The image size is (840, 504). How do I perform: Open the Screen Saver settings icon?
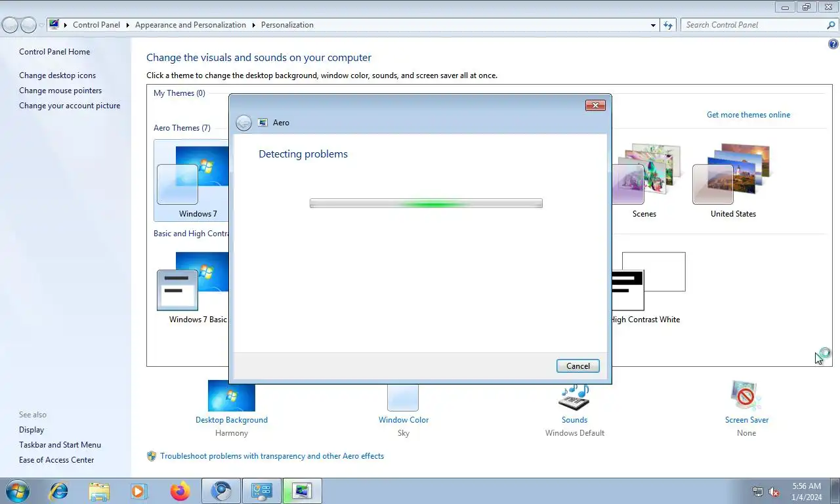click(x=746, y=396)
